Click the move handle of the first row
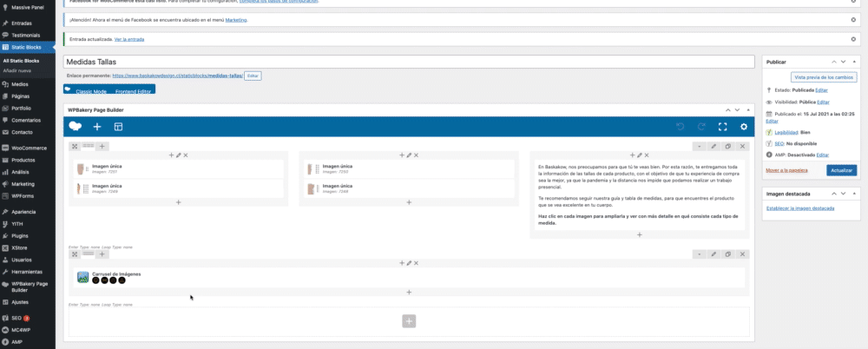 click(75, 146)
